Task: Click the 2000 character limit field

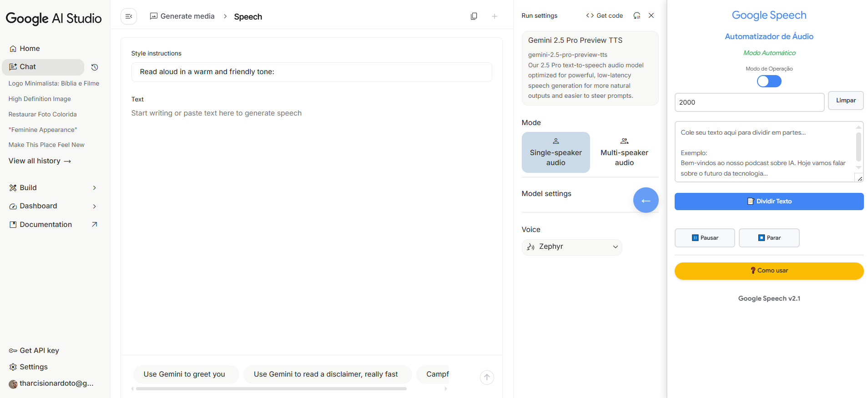Action: tap(749, 102)
